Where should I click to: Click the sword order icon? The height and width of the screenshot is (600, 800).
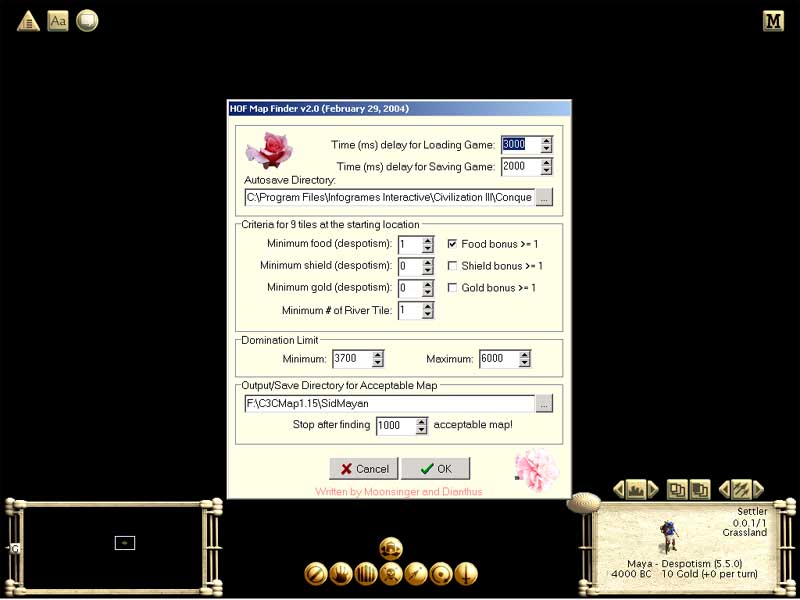tap(466, 574)
